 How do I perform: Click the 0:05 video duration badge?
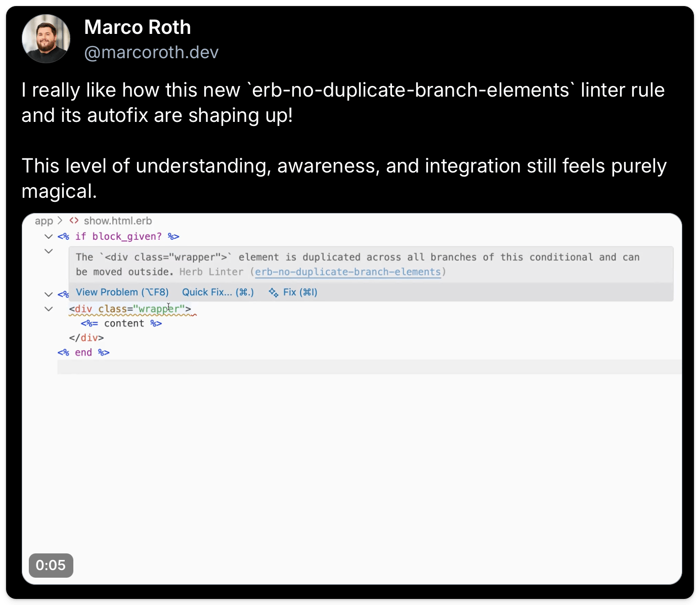click(x=51, y=565)
